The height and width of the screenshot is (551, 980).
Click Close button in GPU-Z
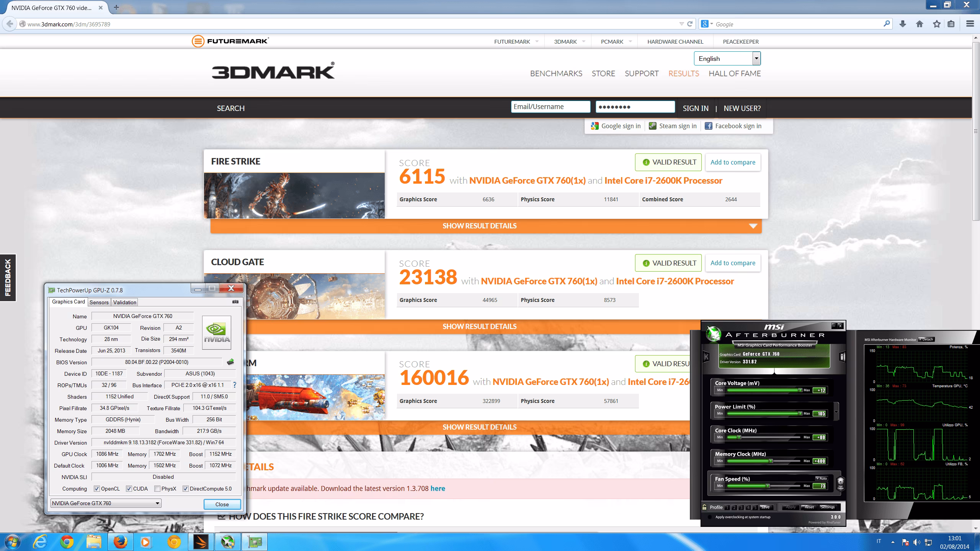[x=222, y=504]
